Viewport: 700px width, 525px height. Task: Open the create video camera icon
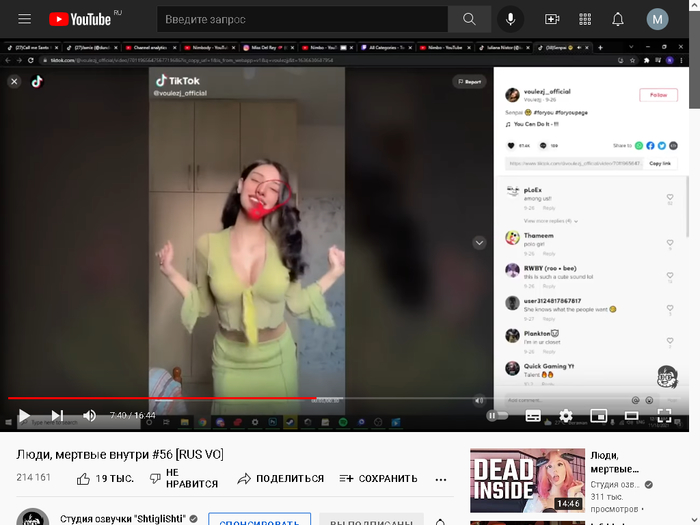(x=552, y=19)
